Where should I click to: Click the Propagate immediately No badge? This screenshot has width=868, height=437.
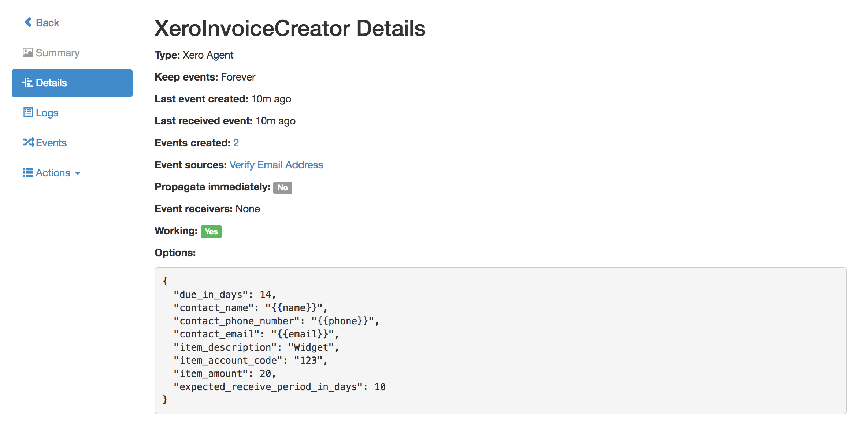282,187
